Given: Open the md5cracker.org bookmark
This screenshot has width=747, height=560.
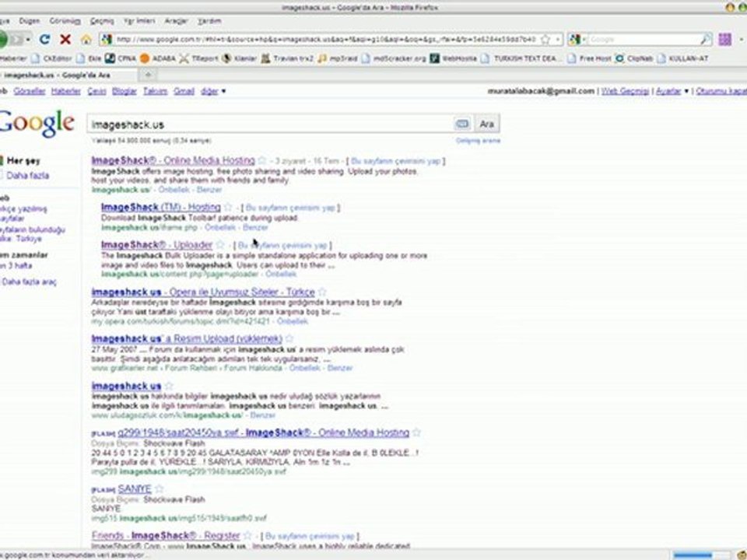Looking at the screenshot, I should tap(394, 58).
